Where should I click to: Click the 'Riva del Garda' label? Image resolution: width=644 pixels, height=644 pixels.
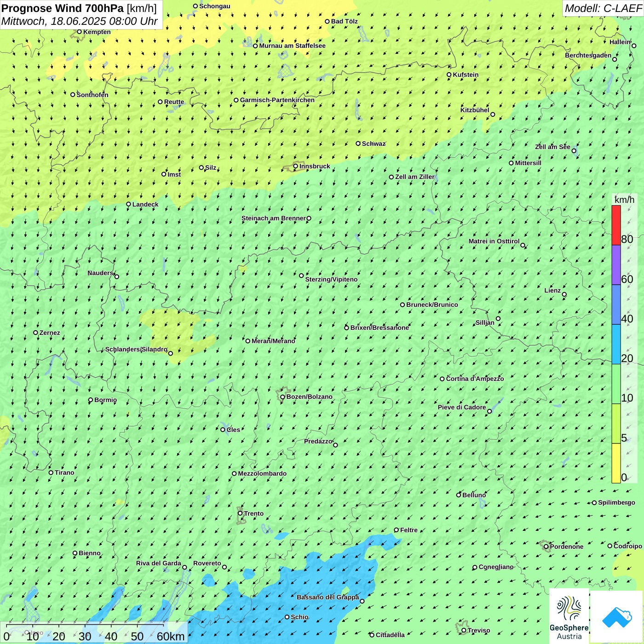(159, 563)
